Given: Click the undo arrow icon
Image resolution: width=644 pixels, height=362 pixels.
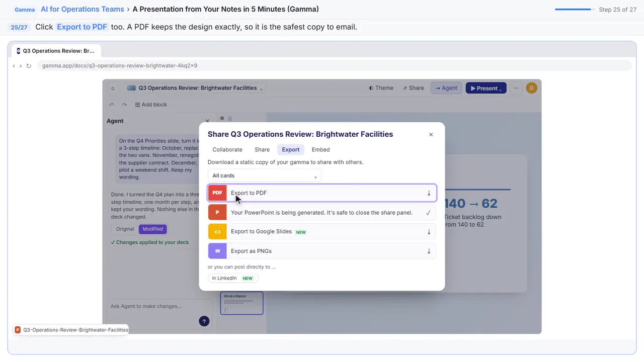Looking at the screenshot, I should [112, 105].
